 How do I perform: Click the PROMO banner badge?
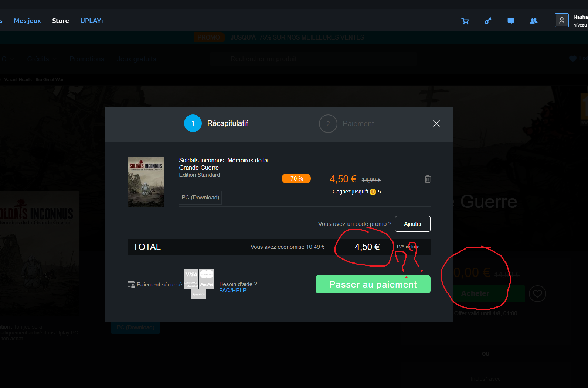pyautogui.click(x=209, y=37)
